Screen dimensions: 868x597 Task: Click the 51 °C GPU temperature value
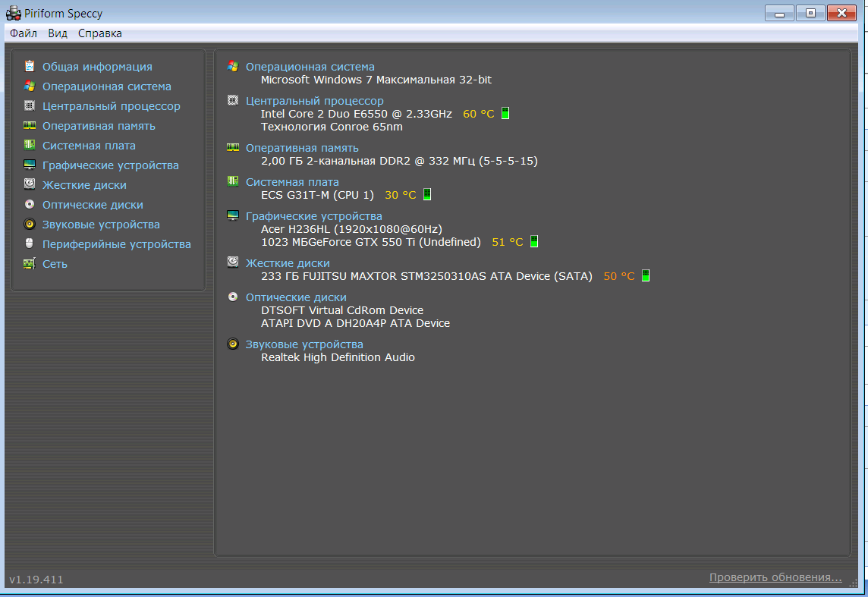tap(508, 242)
